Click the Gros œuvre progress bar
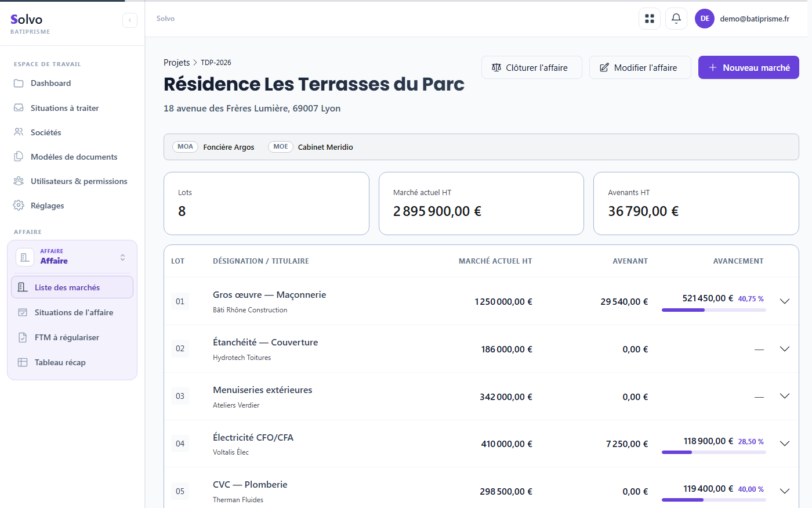Viewport: 812px width, 508px height. tap(714, 310)
